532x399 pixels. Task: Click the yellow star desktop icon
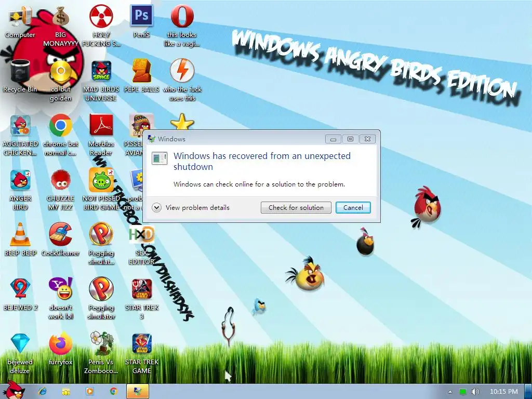[x=182, y=122]
